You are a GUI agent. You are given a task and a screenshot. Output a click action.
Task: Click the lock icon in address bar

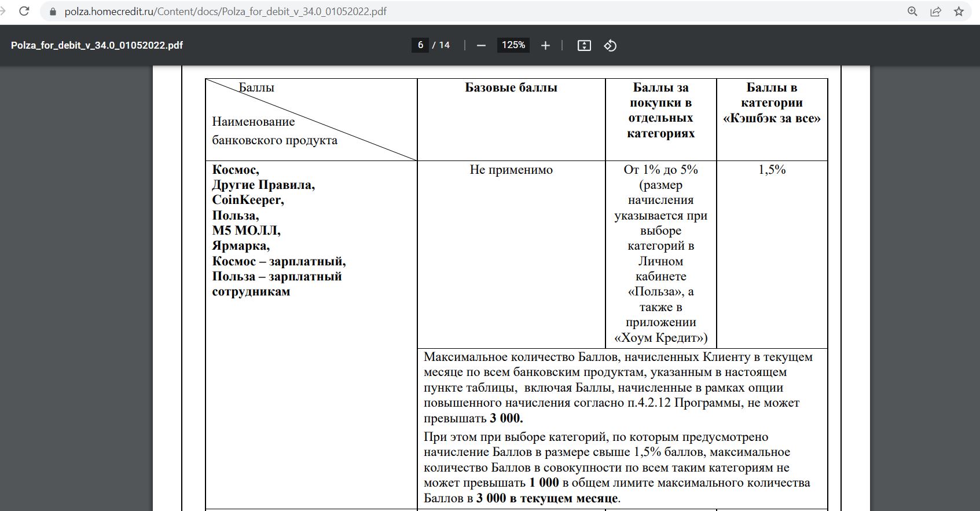click(53, 12)
